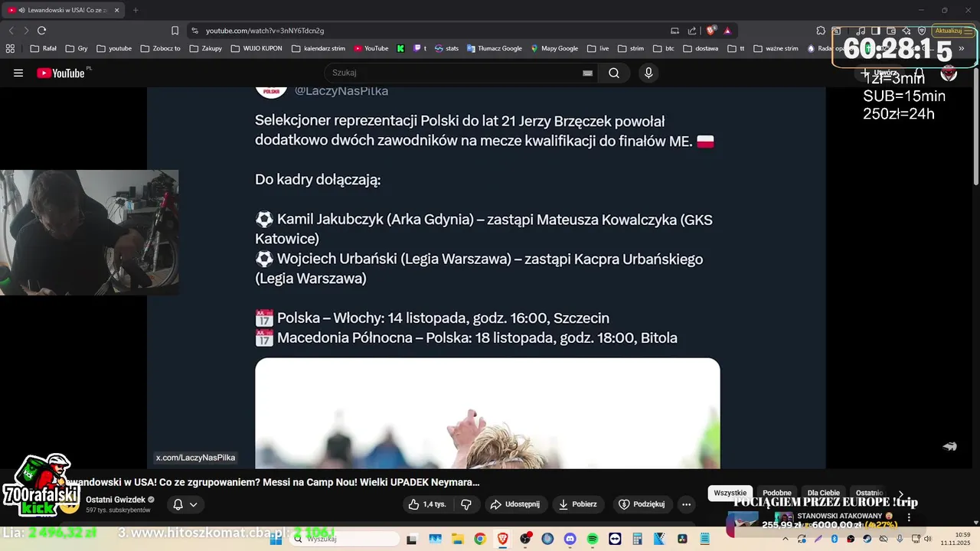This screenshot has height=551, width=980.
Task: Open new browser tab
Action: point(136,10)
